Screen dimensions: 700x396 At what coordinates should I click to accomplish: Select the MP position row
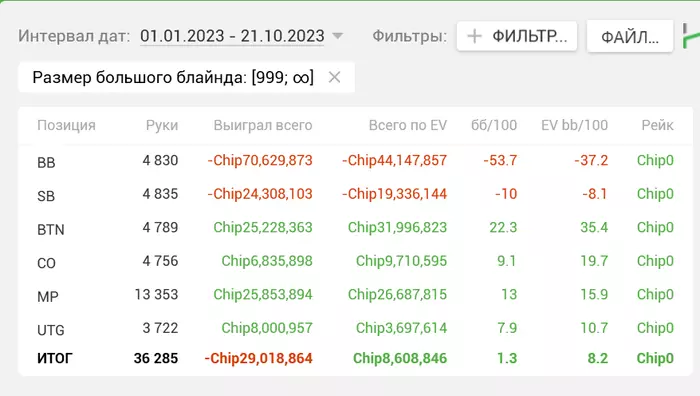pyautogui.click(x=355, y=295)
